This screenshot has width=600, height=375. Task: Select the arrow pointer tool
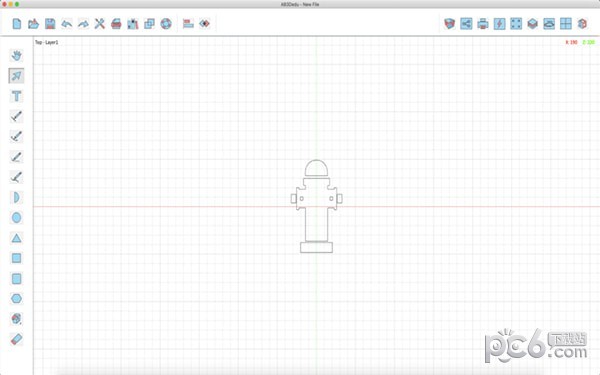click(16, 76)
